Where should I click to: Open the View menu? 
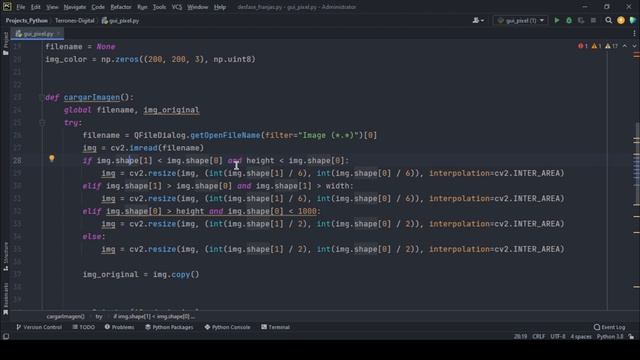tap(52, 7)
